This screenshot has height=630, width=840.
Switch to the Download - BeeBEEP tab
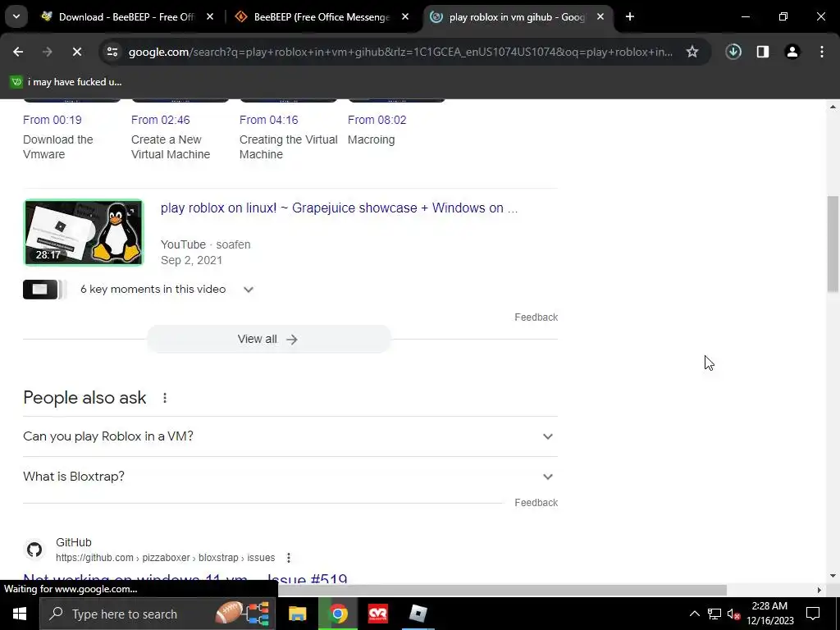point(126,16)
